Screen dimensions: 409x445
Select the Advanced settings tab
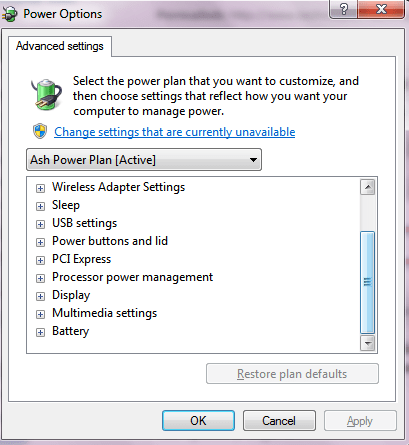(60, 46)
